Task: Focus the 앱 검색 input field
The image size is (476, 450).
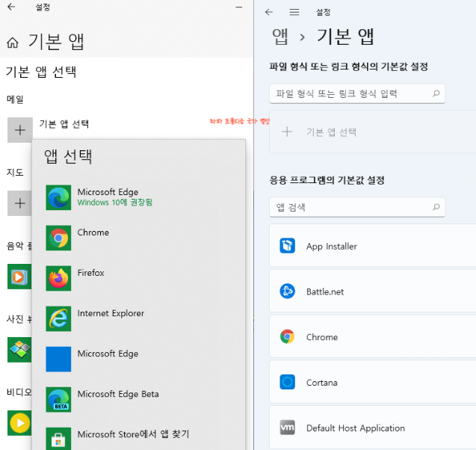Action: pyautogui.click(x=357, y=207)
